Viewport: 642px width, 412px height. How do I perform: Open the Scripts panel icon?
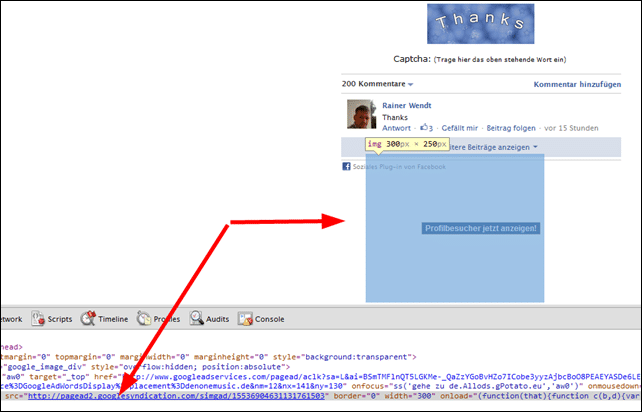click(38, 319)
